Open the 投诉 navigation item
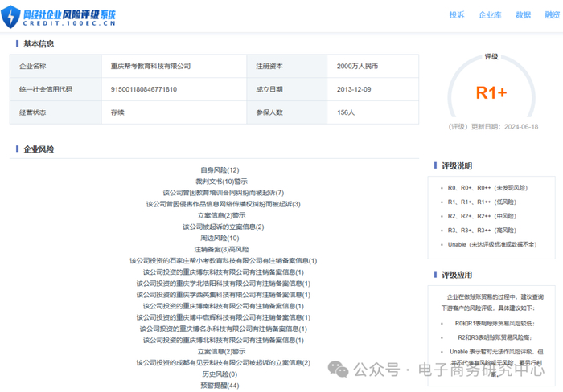This screenshot has height=392, width=563. [457, 15]
